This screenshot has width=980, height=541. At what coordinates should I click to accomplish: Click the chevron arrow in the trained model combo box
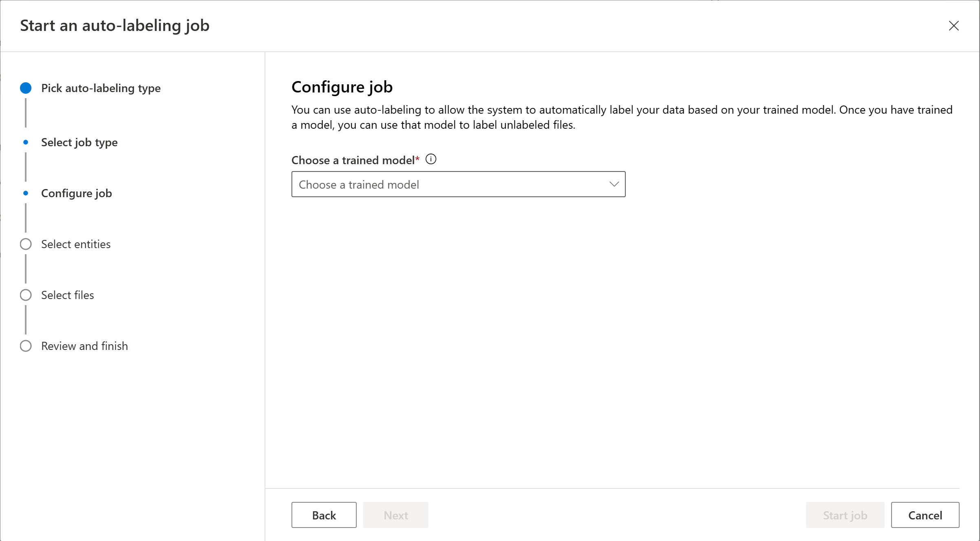(x=614, y=184)
